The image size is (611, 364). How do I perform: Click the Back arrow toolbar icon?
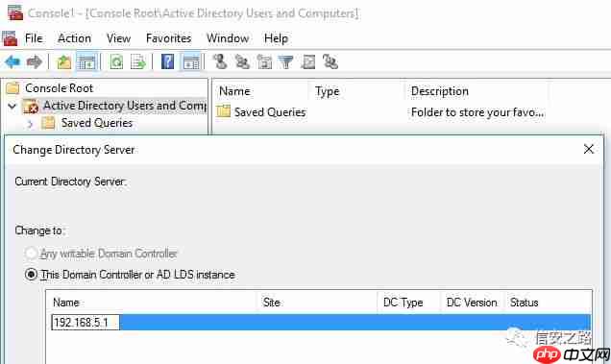12,62
